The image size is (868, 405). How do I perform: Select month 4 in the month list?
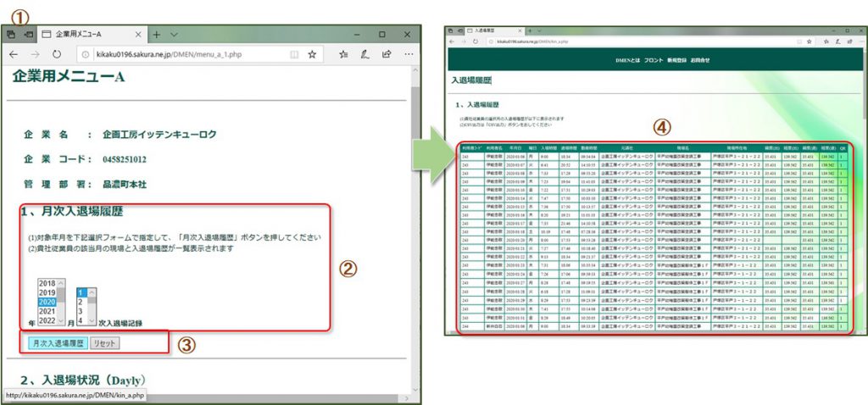pos(81,320)
